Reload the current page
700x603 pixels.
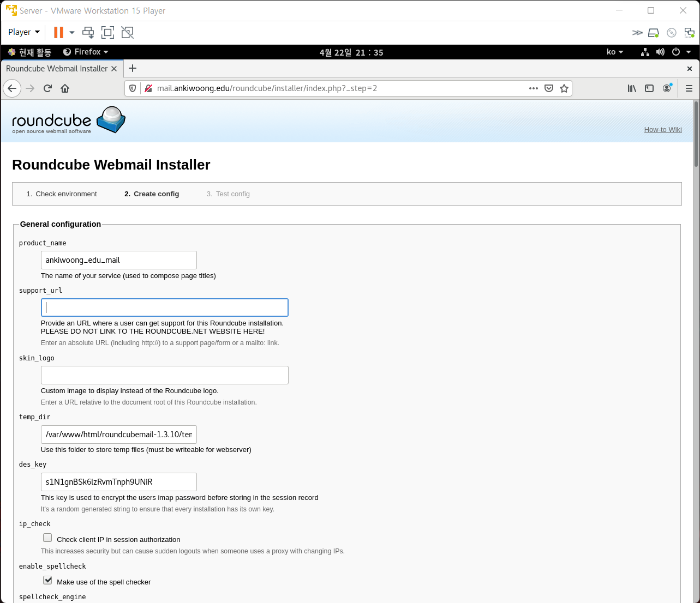click(47, 88)
